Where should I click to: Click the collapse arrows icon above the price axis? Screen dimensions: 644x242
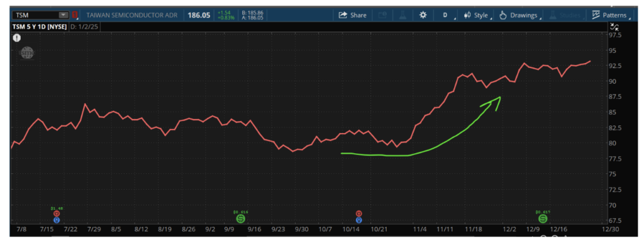614,27
